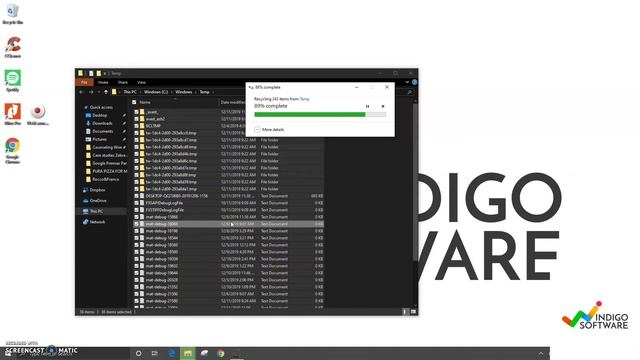Expand the File Explorer ribbon chevron
The image size is (640, 360).
point(407,82)
